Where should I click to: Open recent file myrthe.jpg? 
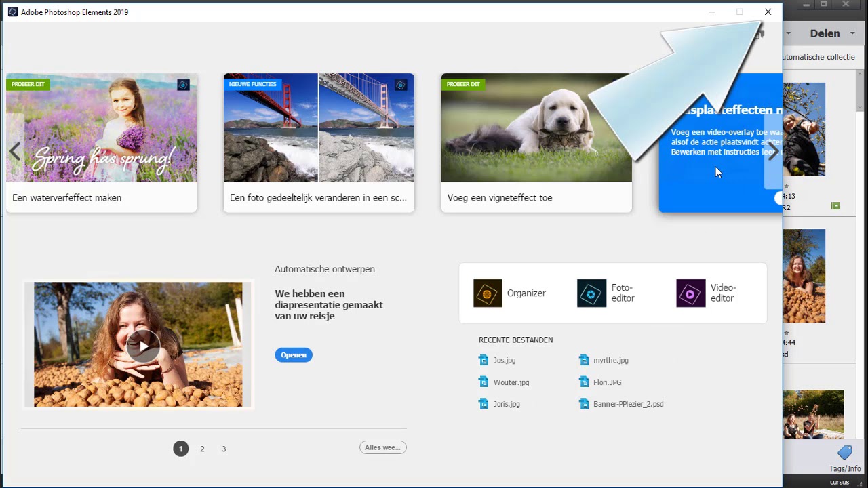click(x=604, y=361)
